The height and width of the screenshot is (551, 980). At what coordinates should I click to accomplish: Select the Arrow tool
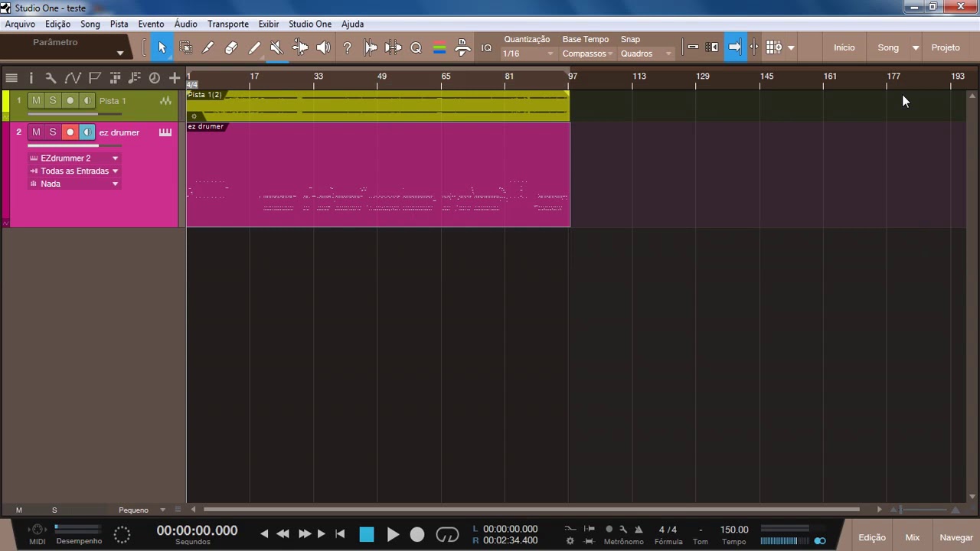tap(162, 47)
